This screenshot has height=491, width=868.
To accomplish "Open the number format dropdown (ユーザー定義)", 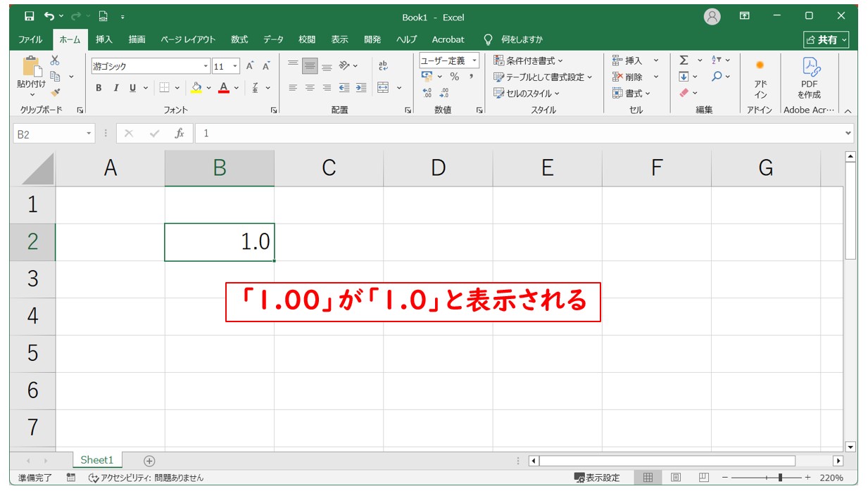I will click(474, 60).
